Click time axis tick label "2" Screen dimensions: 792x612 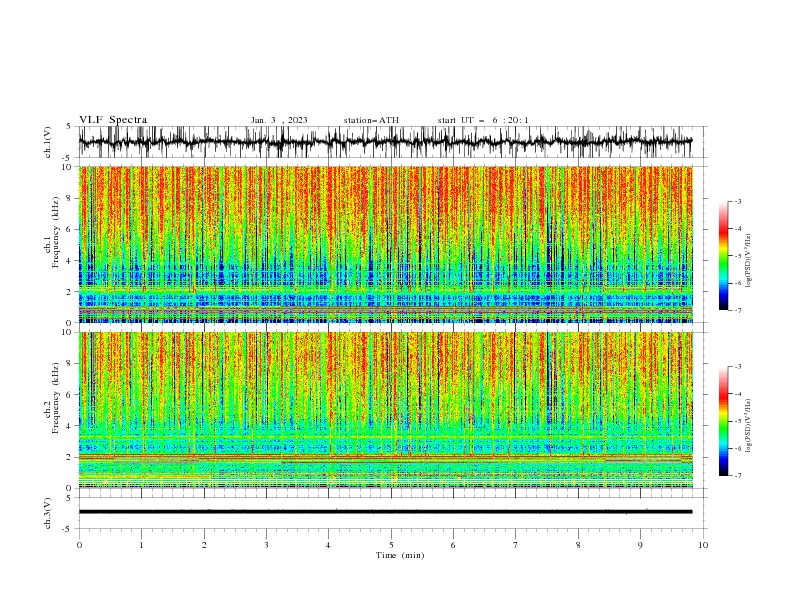tap(204, 545)
